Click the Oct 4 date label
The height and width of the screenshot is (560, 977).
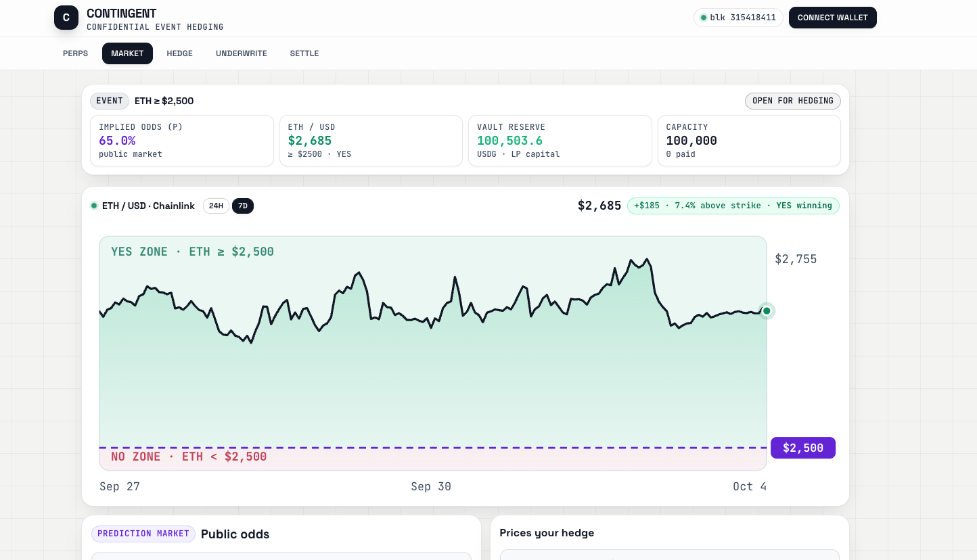750,486
